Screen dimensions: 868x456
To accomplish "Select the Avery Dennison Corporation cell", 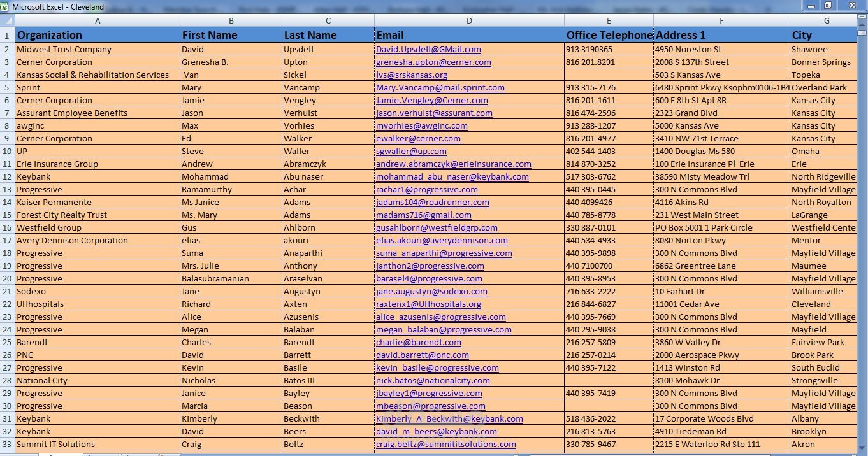I will click(98, 240).
